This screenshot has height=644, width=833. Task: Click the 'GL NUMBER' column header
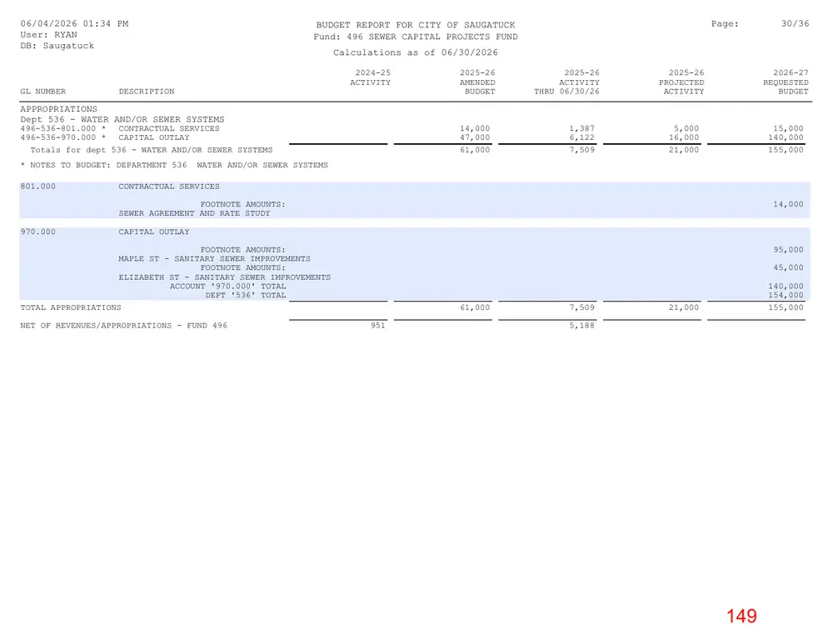pyautogui.click(x=43, y=92)
